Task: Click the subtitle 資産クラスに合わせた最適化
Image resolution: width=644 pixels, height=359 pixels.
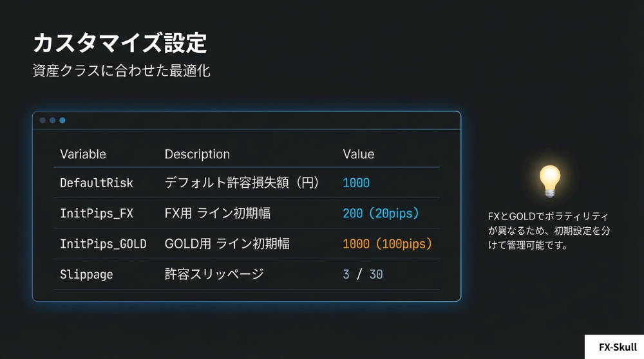Action: point(122,71)
